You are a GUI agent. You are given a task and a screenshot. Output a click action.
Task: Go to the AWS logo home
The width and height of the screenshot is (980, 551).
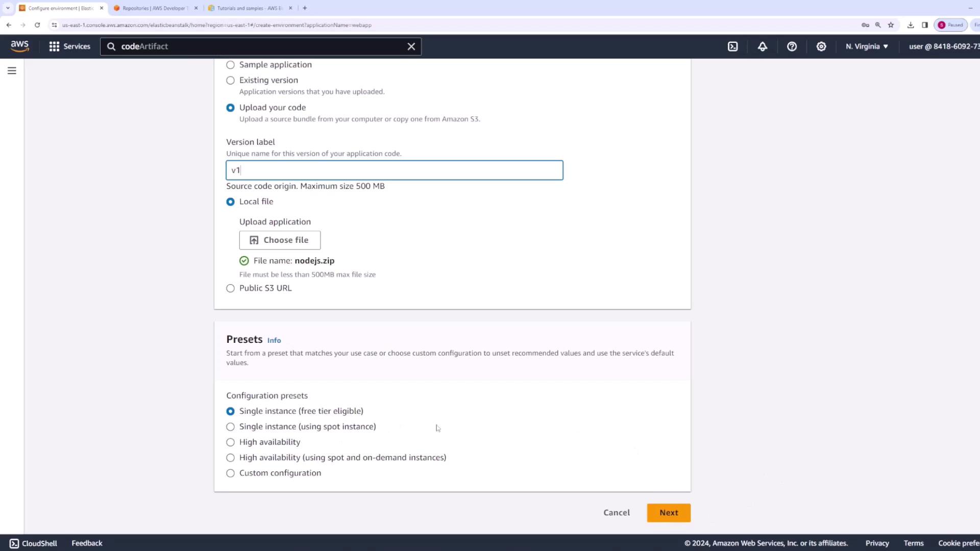(x=20, y=46)
